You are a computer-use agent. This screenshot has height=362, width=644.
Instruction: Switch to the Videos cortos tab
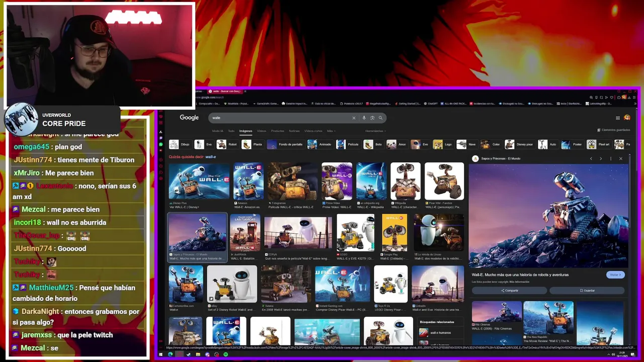pyautogui.click(x=313, y=131)
